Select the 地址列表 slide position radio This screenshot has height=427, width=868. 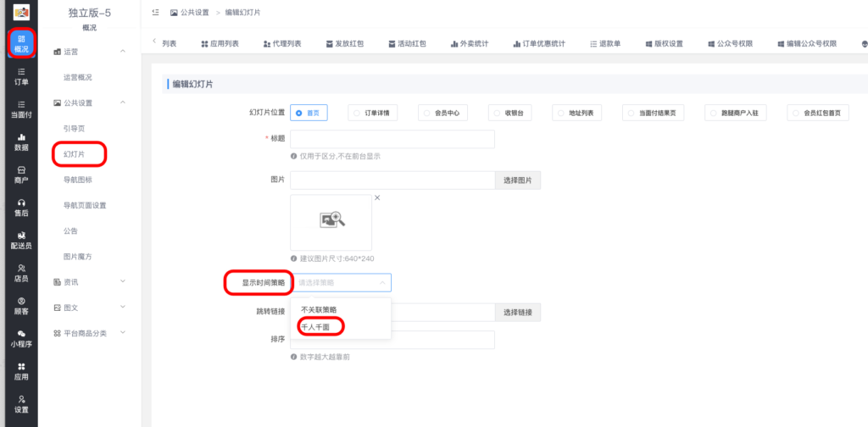point(576,113)
